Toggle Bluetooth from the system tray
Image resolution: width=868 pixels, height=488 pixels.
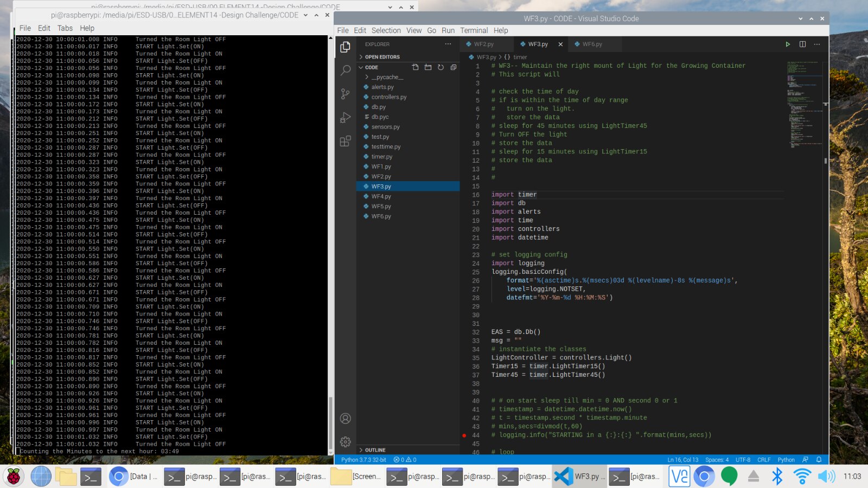click(x=777, y=476)
